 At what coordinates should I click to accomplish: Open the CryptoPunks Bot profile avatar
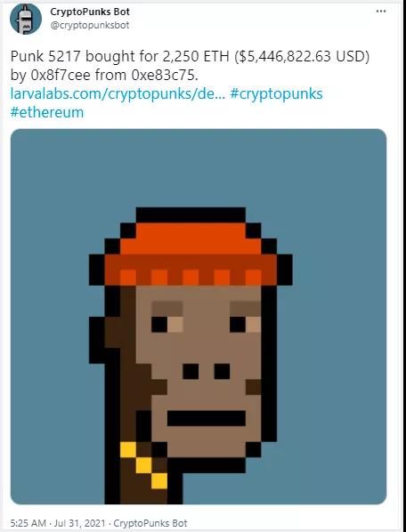click(26, 19)
